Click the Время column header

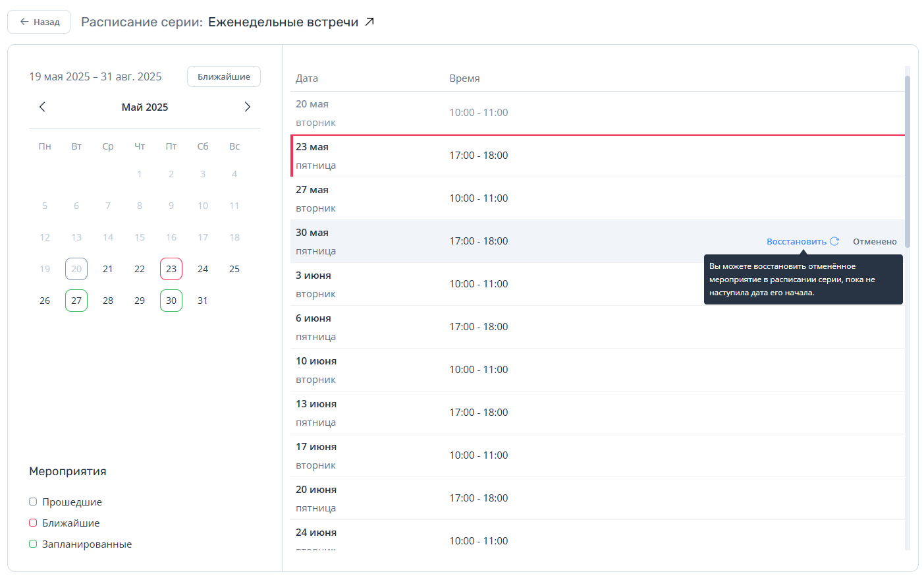464,78
